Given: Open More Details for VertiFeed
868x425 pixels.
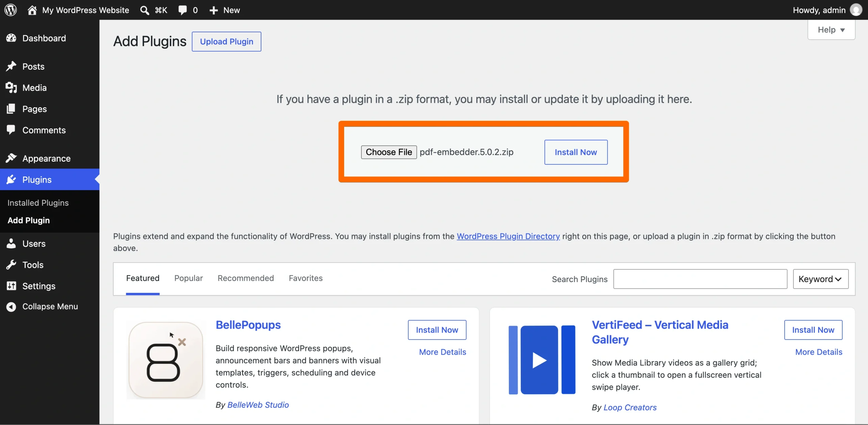Looking at the screenshot, I should coord(818,352).
